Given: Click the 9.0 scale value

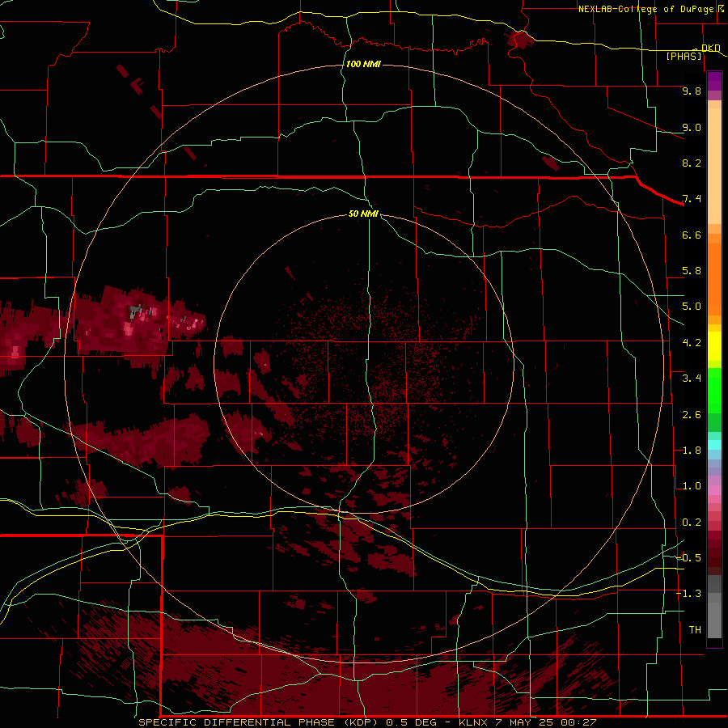Looking at the screenshot, I should 692,127.
